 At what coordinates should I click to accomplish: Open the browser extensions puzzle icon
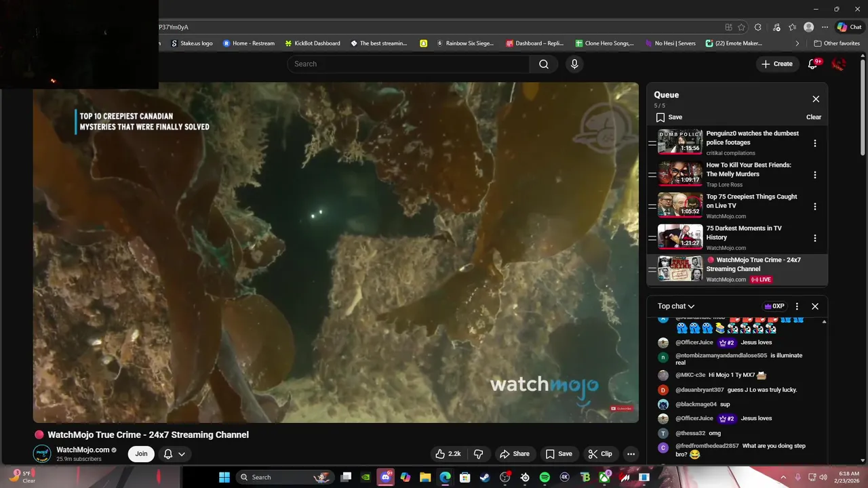coord(758,27)
